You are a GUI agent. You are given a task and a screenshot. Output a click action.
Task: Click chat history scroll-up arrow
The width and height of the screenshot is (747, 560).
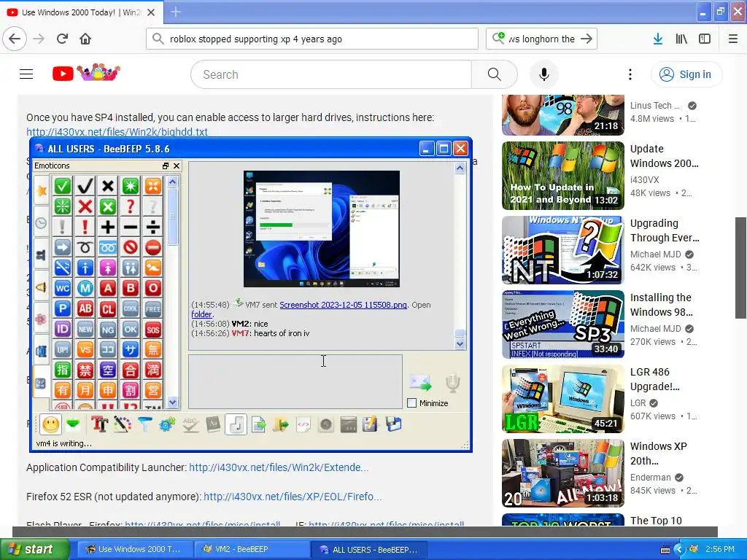[460, 168]
